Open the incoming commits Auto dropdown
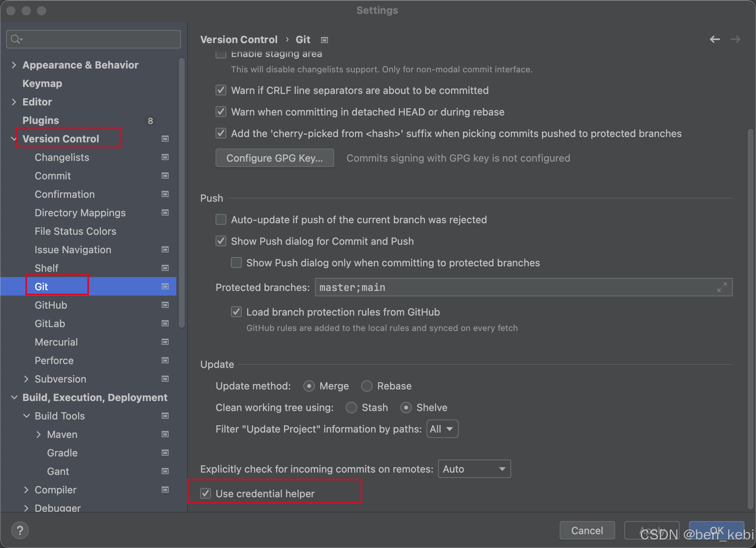 click(x=474, y=469)
